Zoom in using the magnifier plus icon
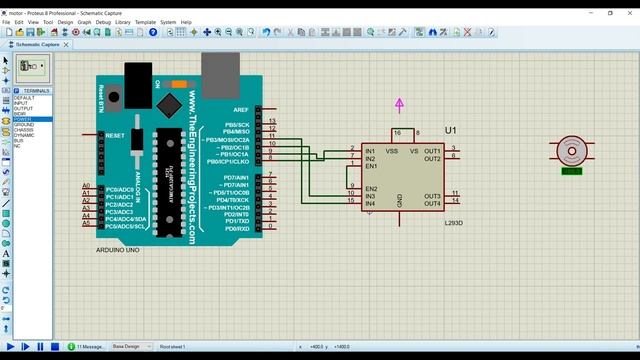 click(x=218, y=32)
